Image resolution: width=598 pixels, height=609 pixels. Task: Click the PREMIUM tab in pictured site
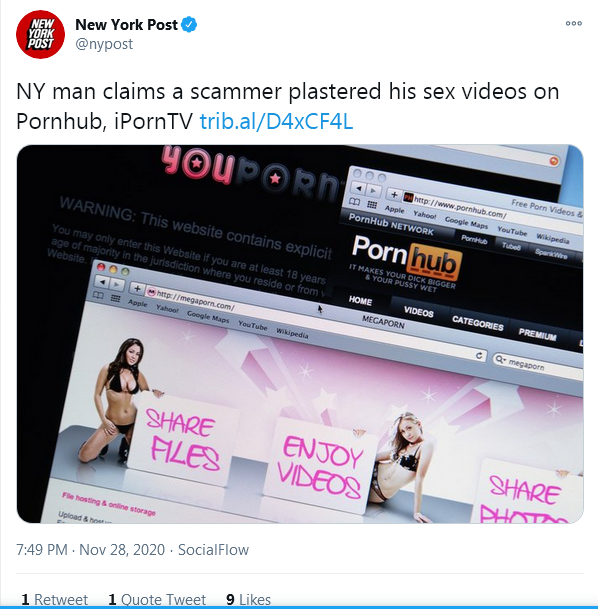537,334
